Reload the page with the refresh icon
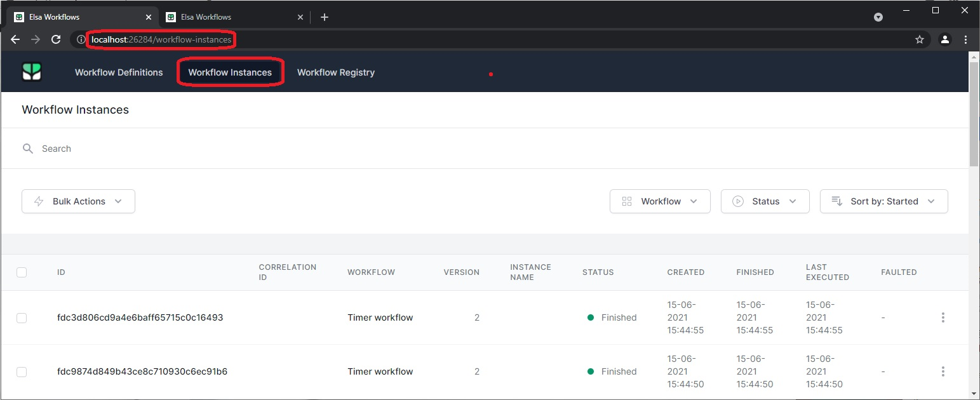The image size is (980, 400). tap(56, 39)
